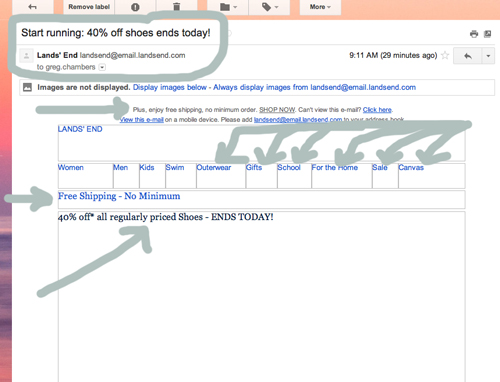This screenshot has width=500, height=382.
Task: Star this Lands' End email
Action: (445, 55)
